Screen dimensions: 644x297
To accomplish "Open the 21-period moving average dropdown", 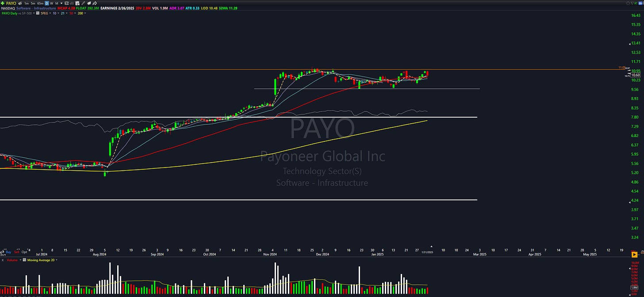I will 67,13.
